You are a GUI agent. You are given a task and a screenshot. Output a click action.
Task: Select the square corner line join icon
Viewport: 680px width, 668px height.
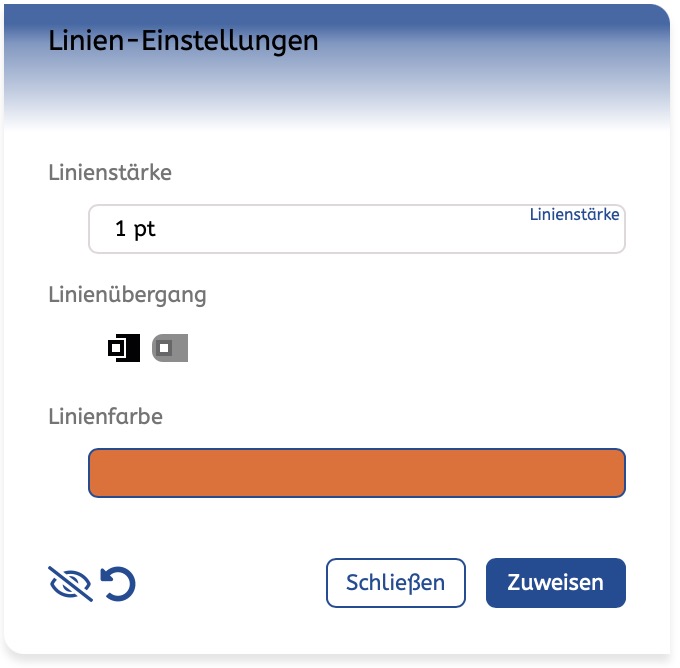tap(124, 348)
